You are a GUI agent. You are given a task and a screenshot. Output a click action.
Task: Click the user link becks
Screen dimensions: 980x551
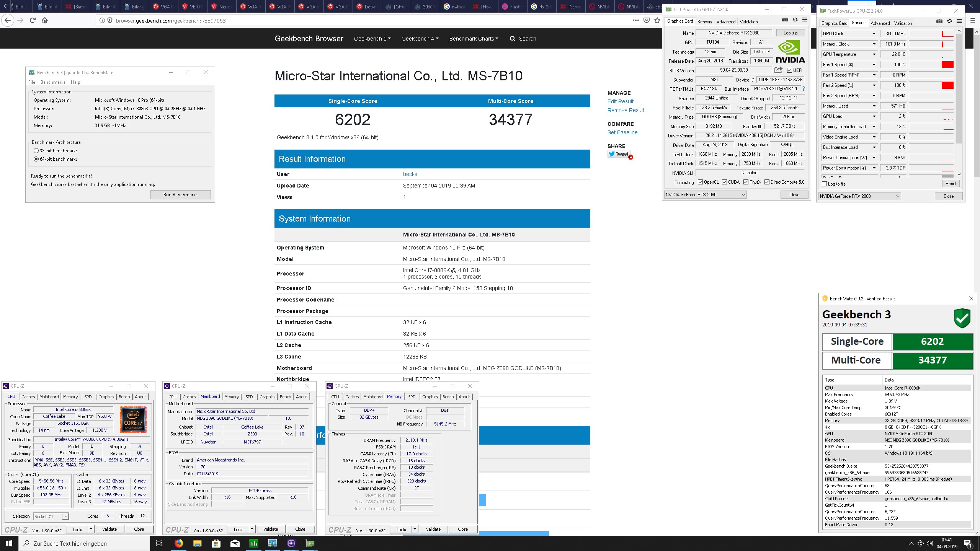pos(410,174)
